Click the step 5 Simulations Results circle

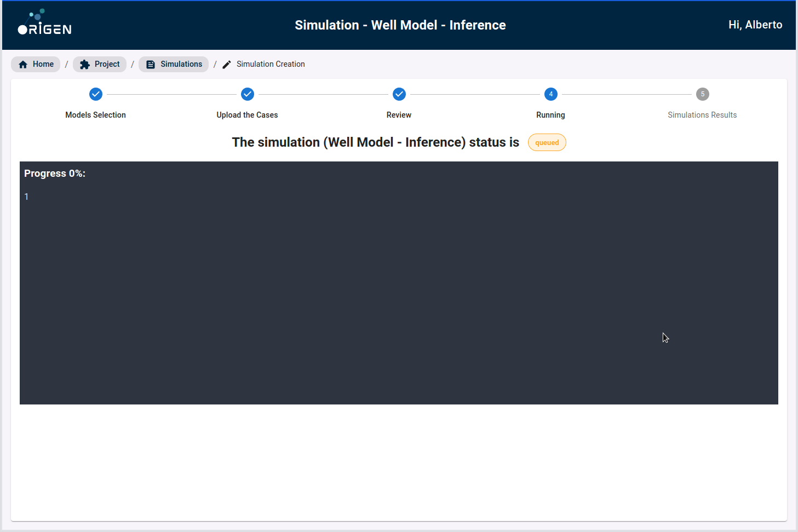[x=703, y=94]
